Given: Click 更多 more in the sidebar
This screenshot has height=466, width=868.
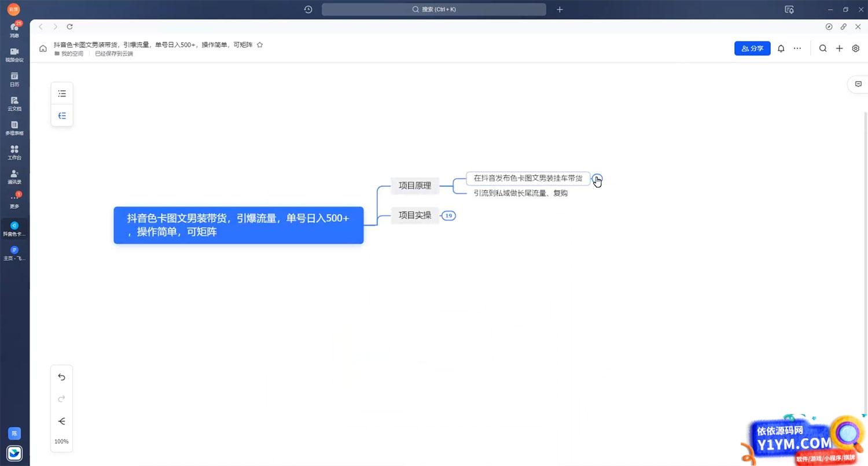Looking at the screenshot, I should [x=14, y=201].
